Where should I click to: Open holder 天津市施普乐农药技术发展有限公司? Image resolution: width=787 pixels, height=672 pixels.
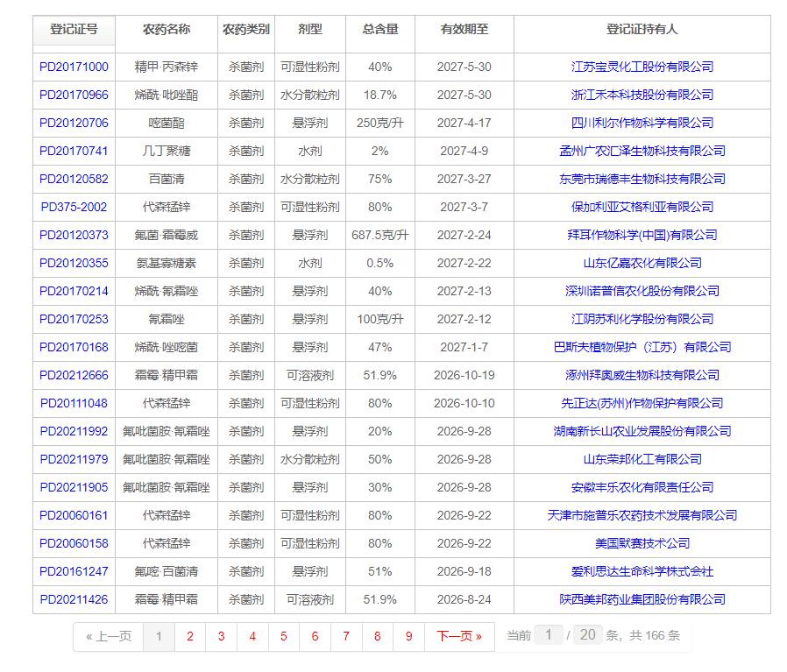pos(642,516)
